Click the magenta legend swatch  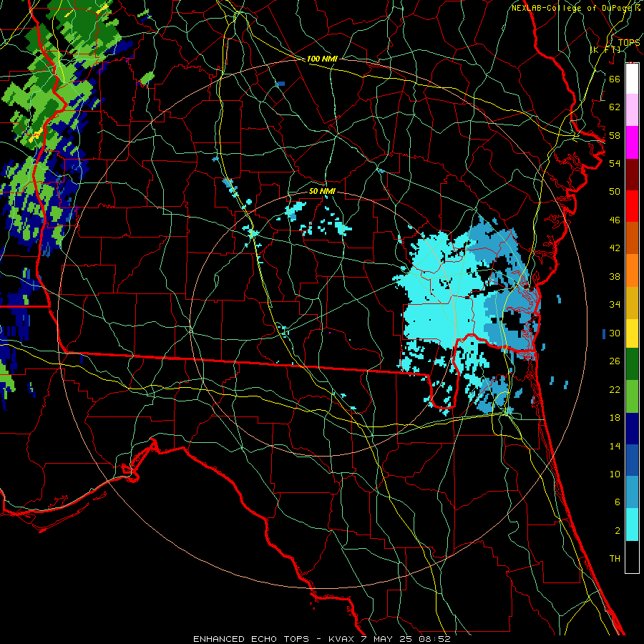[632, 142]
